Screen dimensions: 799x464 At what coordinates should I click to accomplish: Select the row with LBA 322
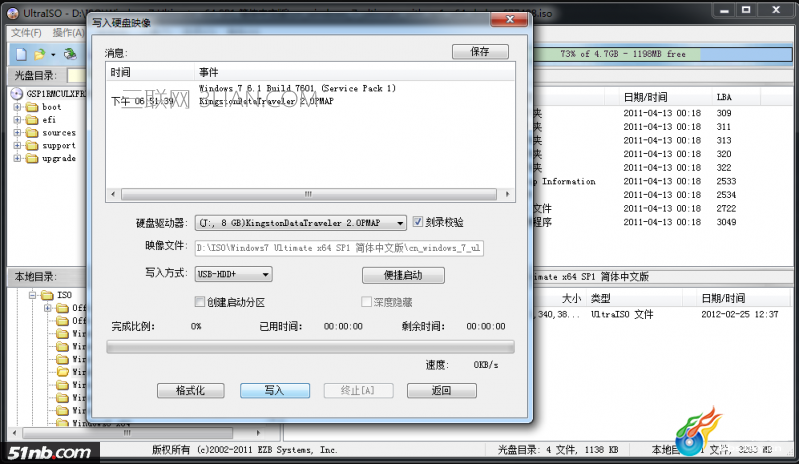(663, 168)
